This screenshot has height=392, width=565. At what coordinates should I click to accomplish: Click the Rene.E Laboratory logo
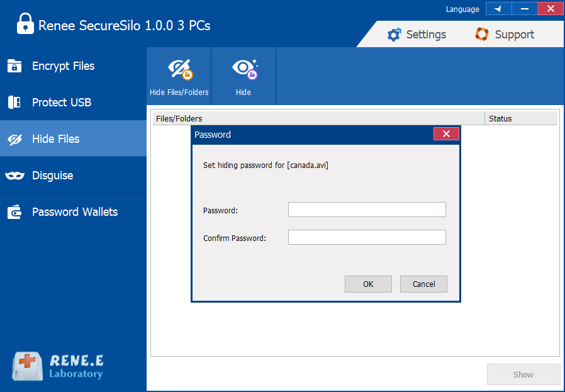point(58,367)
